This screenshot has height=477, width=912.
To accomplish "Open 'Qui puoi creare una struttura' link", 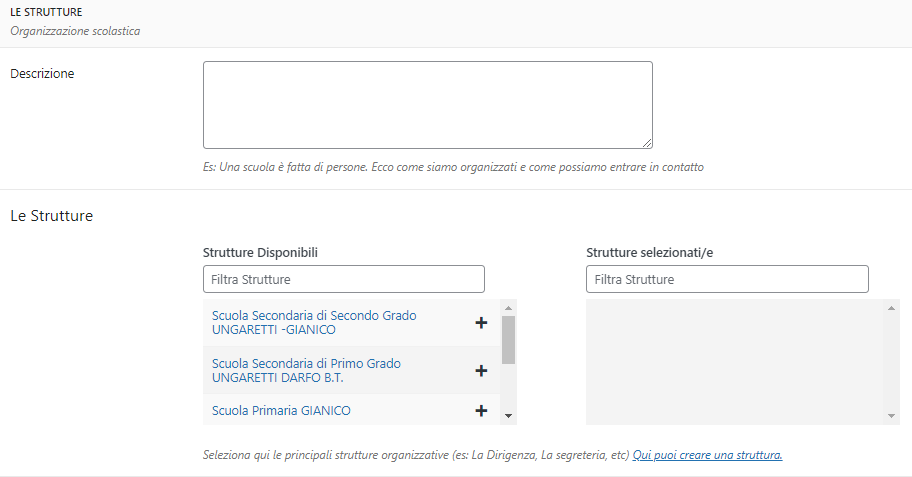I will pyautogui.click(x=707, y=455).
